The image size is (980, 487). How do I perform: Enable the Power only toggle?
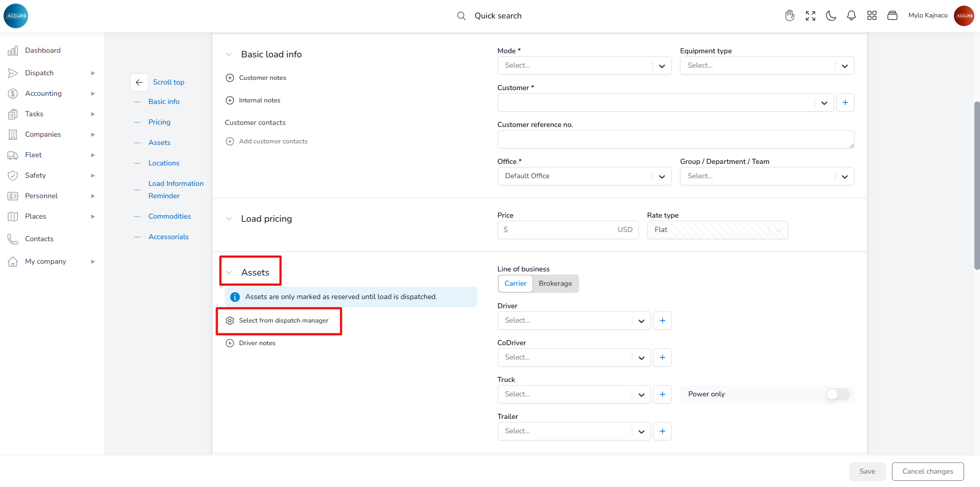click(x=838, y=394)
